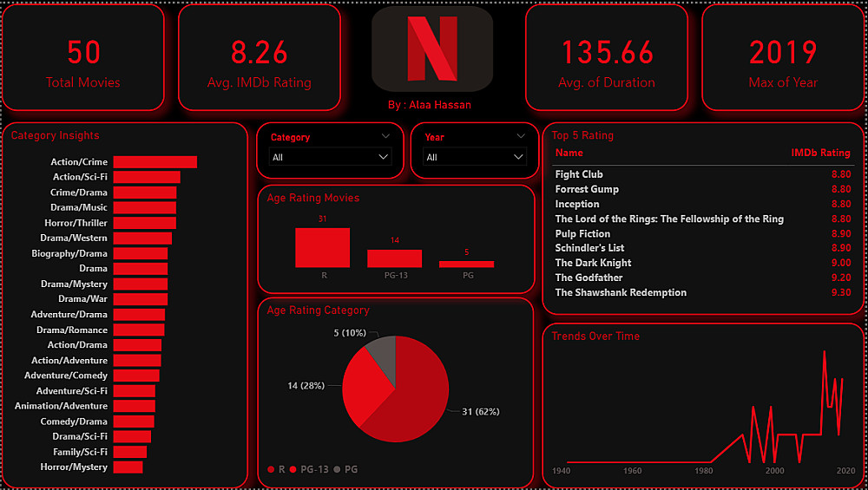Image resolution: width=868 pixels, height=490 pixels.
Task: Select the Crime/Drama category bar
Action: click(x=145, y=193)
